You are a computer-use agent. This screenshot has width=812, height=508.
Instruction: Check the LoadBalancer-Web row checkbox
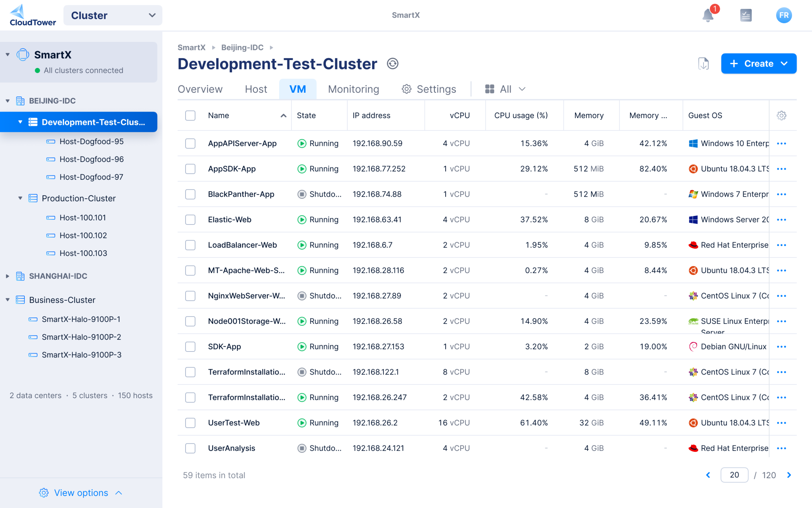pos(190,245)
